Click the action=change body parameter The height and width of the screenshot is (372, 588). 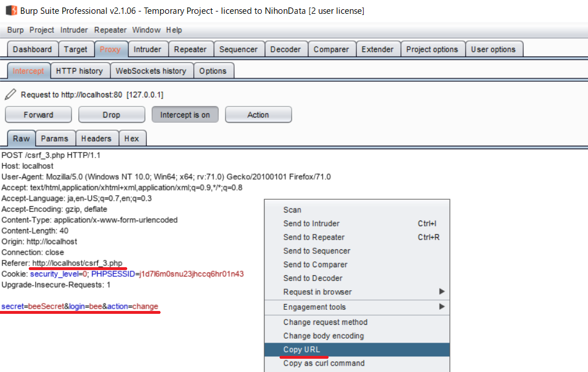point(133,306)
